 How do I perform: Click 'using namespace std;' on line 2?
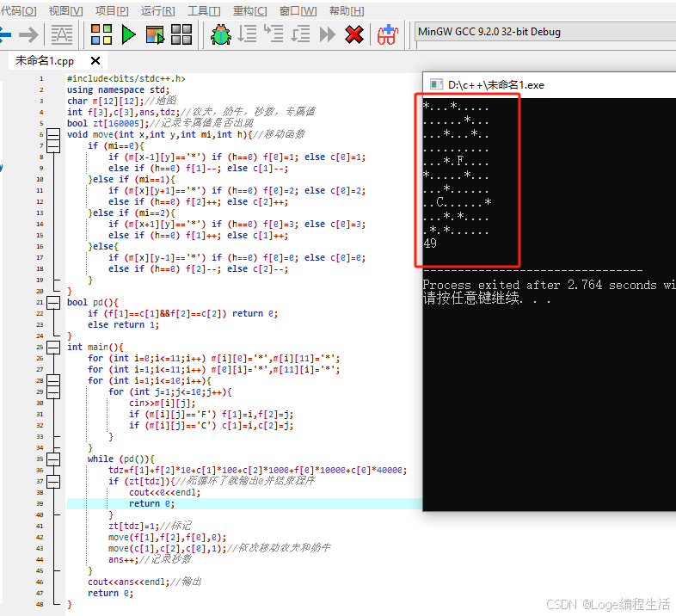point(118,89)
